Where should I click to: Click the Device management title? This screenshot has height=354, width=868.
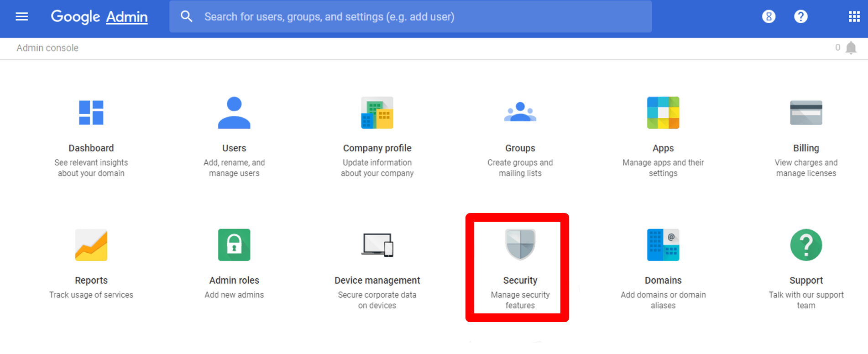pyautogui.click(x=377, y=281)
